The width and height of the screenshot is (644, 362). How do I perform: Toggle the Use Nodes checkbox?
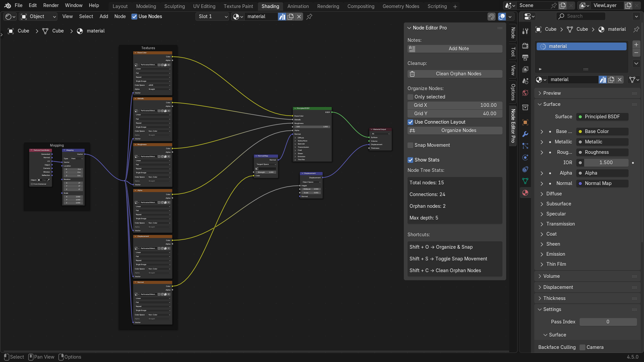point(134,16)
